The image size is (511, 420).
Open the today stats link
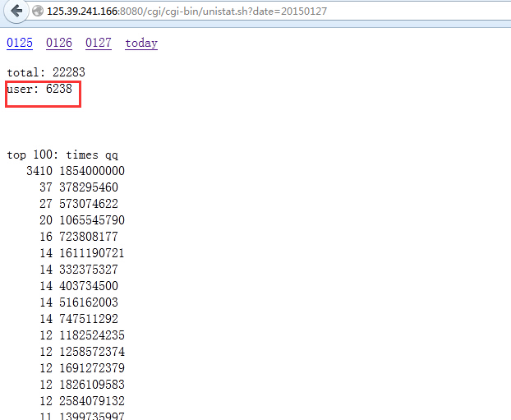click(x=141, y=43)
